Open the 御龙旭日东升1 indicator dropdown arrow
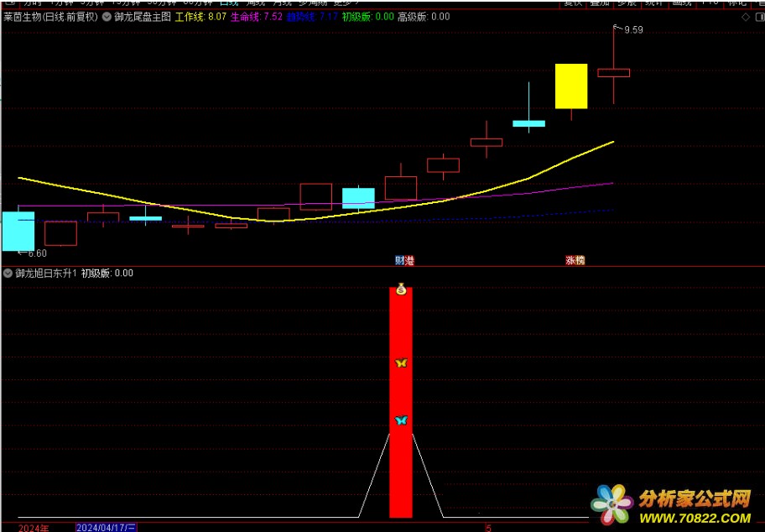Screen dimensions: 765x532 pyautogui.click(x=8, y=274)
